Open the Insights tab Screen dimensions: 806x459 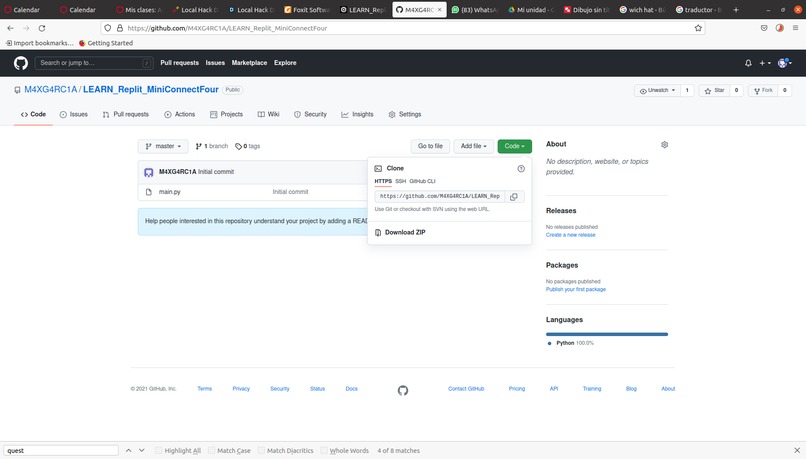coord(357,114)
